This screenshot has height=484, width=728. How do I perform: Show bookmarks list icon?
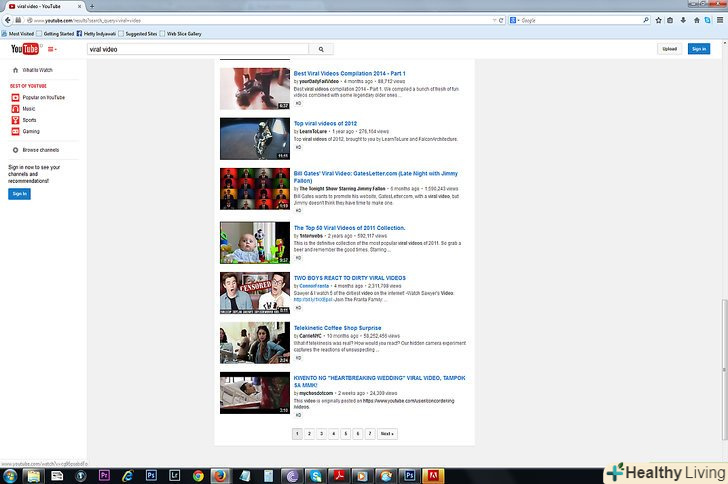(670, 20)
